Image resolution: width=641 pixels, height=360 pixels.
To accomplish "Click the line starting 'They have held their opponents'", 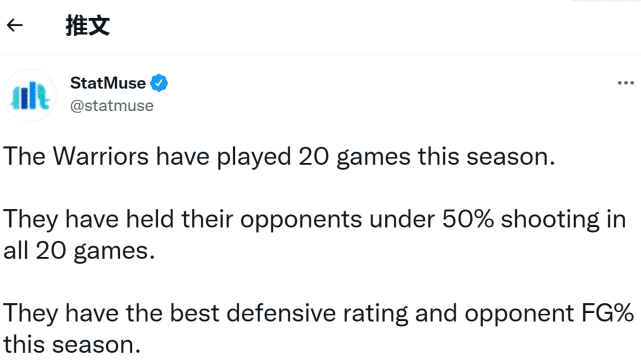I will pos(315,220).
